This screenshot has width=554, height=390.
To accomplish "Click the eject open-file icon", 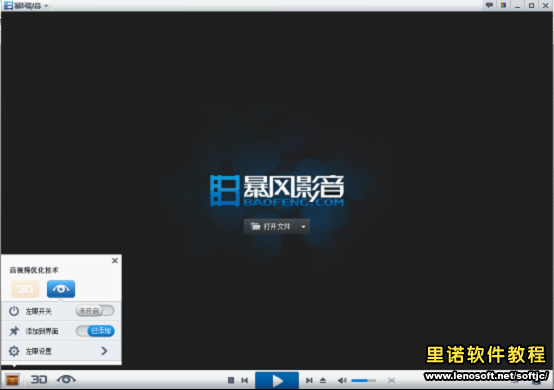I will pyautogui.click(x=323, y=380).
